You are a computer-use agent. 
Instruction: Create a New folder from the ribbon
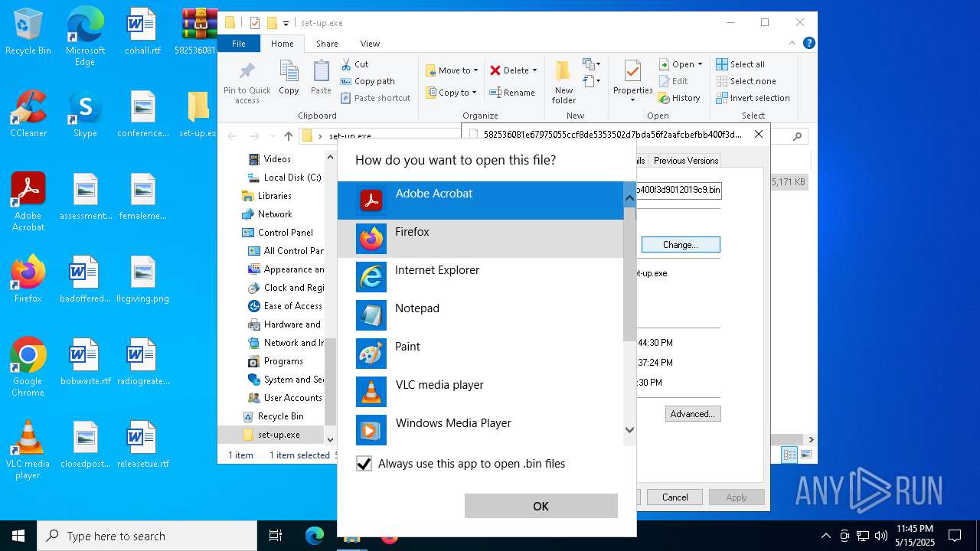pos(563,83)
